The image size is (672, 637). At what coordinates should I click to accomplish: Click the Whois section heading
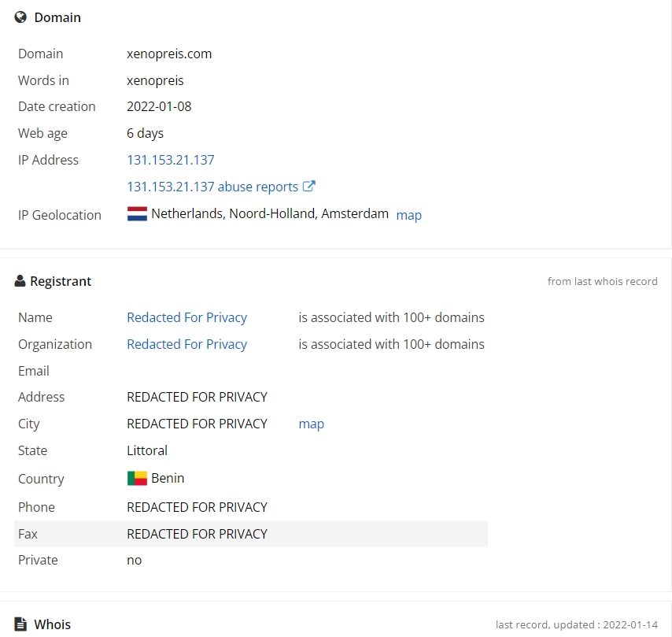[52, 624]
